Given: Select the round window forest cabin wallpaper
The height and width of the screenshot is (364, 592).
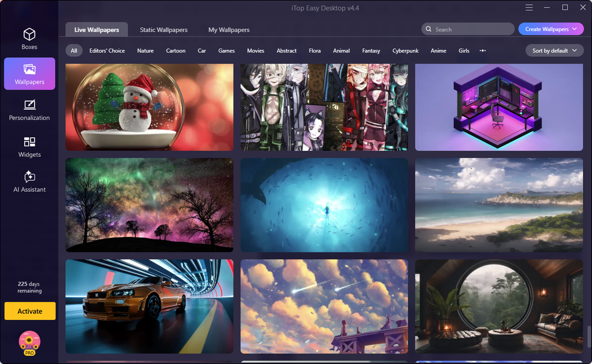Looking at the screenshot, I should (x=499, y=306).
